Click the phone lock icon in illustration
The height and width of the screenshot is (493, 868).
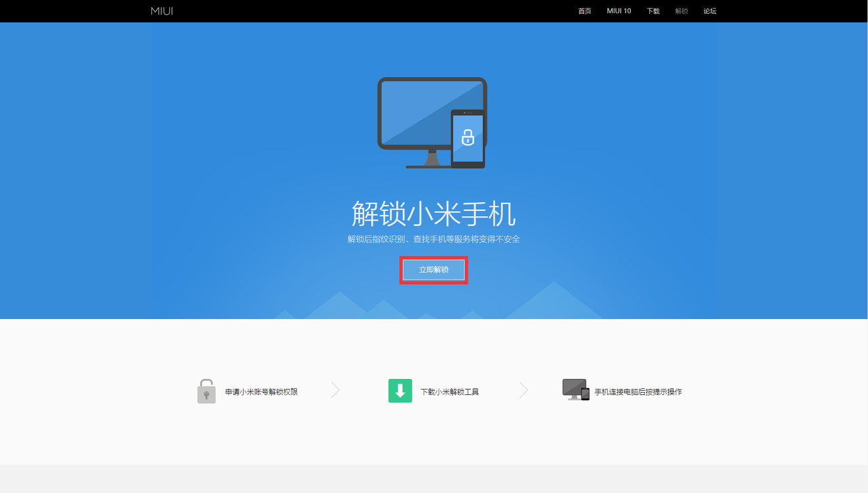tap(468, 137)
